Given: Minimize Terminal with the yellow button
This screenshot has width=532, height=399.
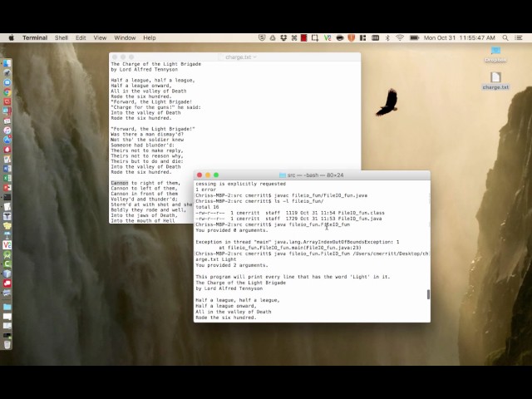Looking at the screenshot, I should click(208, 175).
